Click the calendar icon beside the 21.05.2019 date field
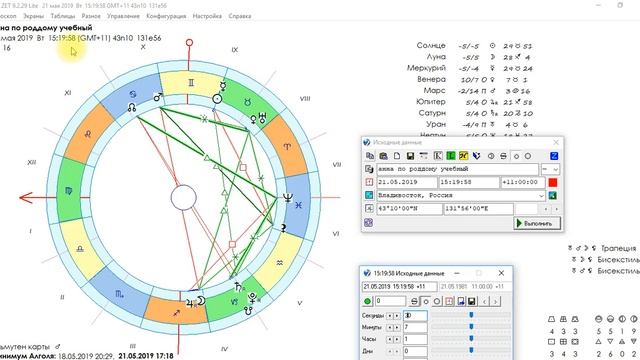640x360 pixels. 369,182
